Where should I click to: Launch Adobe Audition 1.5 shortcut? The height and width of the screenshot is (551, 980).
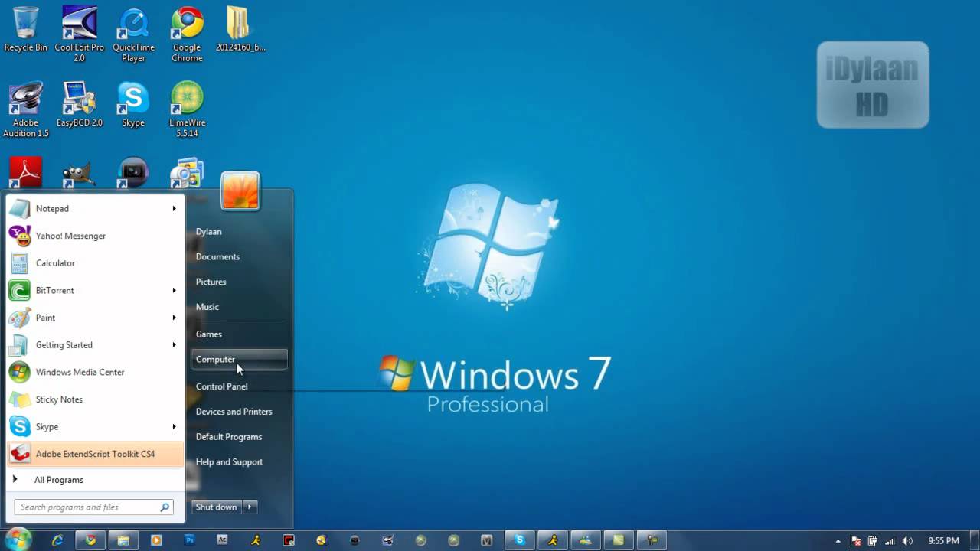(25, 109)
